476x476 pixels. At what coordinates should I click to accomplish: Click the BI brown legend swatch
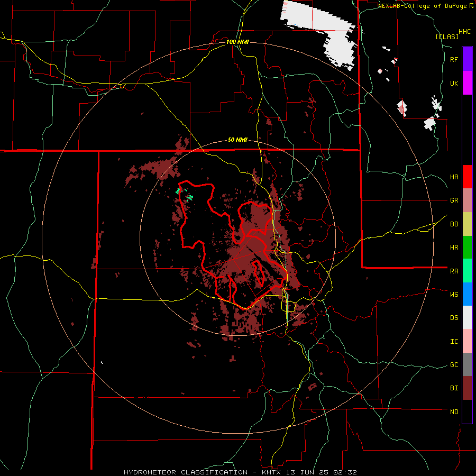click(467, 388)
